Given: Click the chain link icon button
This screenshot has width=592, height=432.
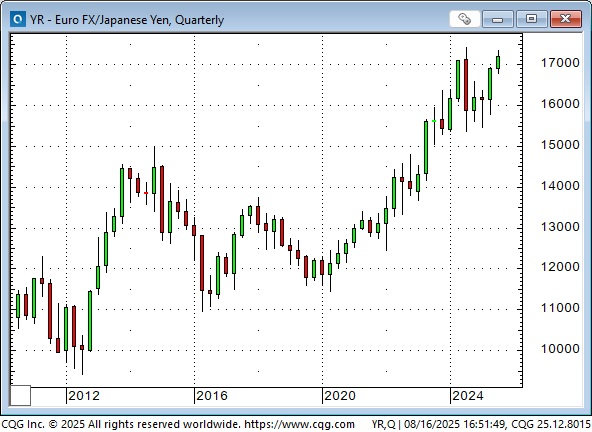Looking at the screenshot, I should pos(464,19).
